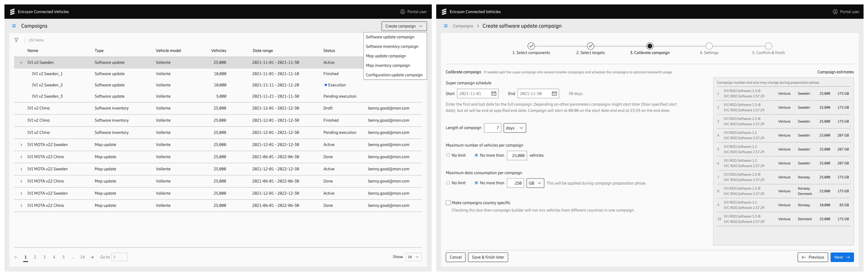Click Save & finish later button
This screenshot has width=868, height=276.
coord(488,257)
